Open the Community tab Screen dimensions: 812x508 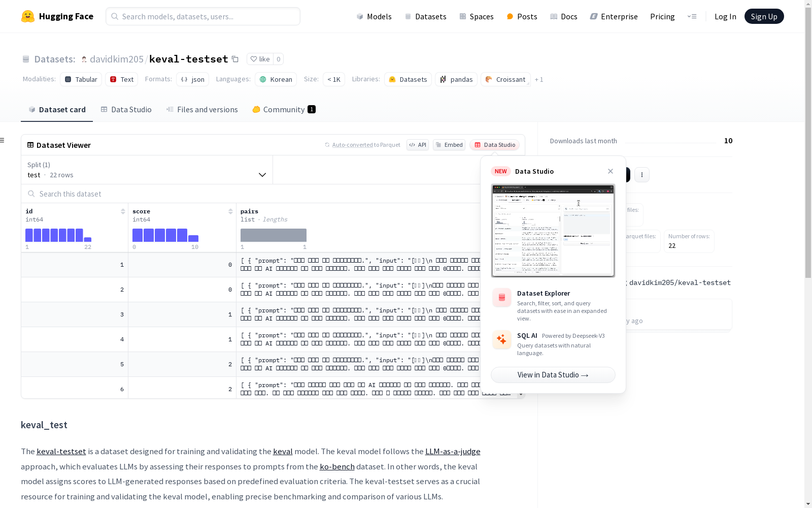pyautogui.click(x=284, y=109)
